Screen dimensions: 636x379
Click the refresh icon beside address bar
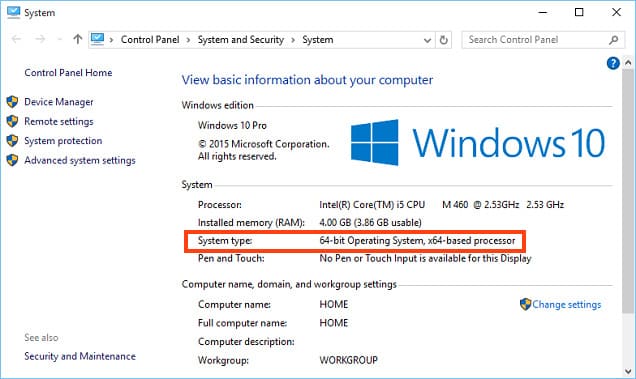pyautogui.click(x=444, y=40)
